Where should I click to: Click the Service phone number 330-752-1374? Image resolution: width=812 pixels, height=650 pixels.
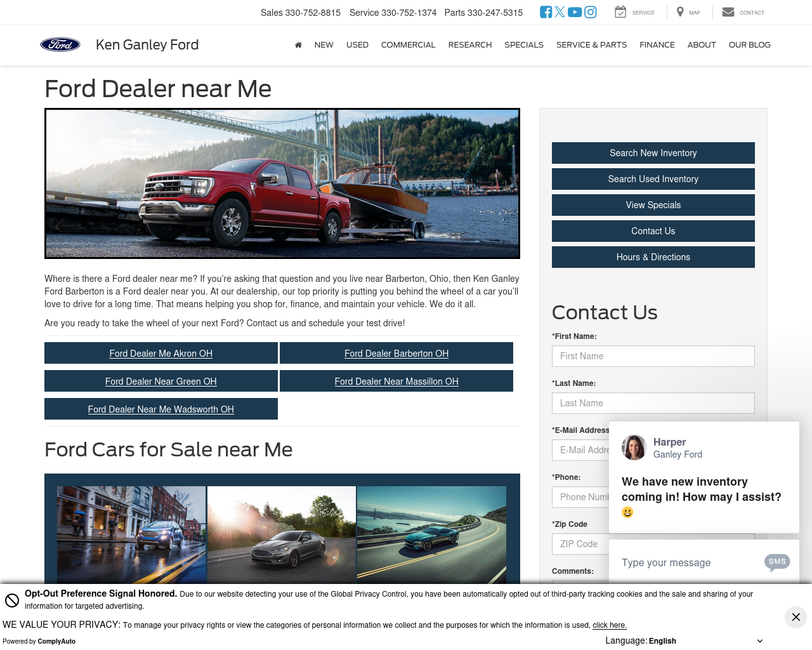tap(409, 13)
